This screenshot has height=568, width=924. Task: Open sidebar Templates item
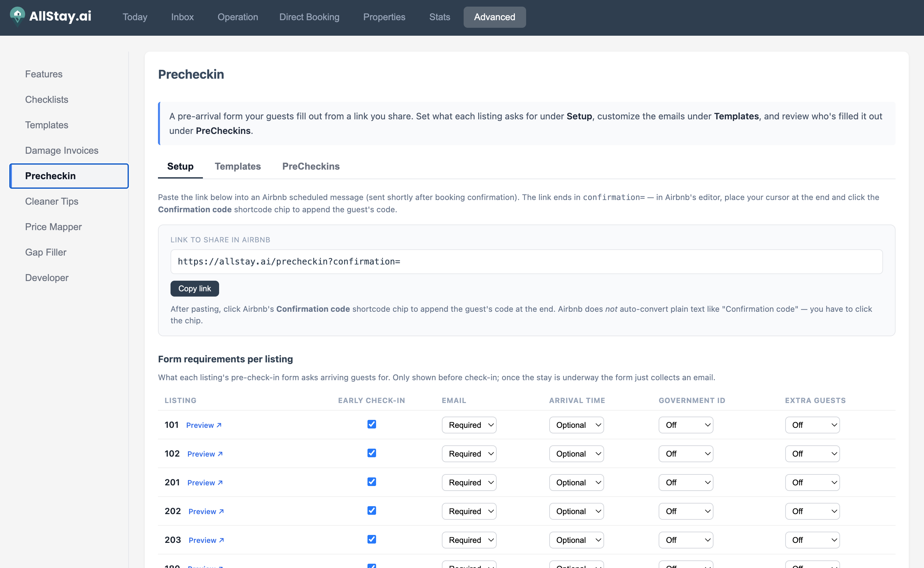[x=47, y=125]
